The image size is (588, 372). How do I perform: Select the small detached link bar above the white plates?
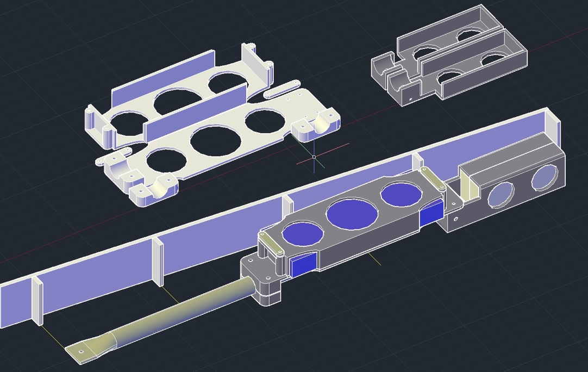[x=282, y=88]
